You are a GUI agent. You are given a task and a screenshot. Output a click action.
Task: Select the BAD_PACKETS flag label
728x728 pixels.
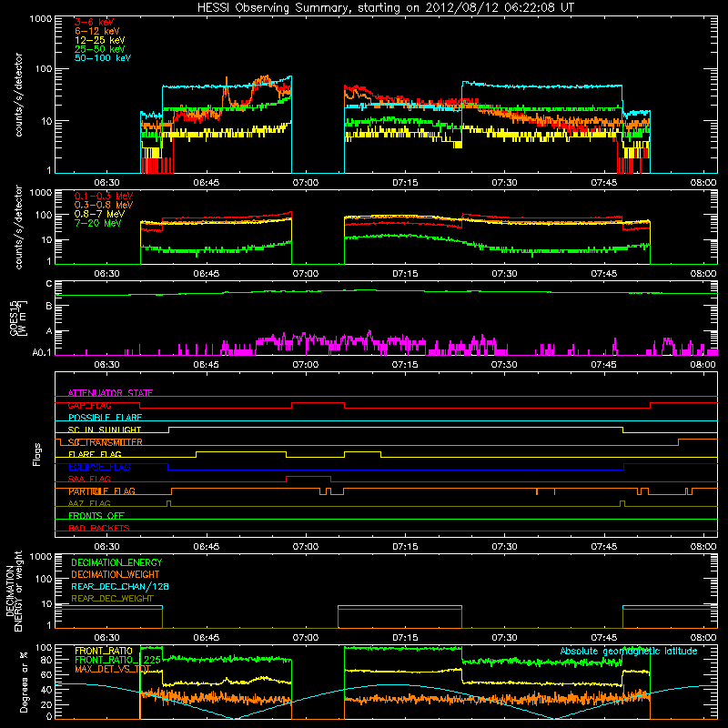coord(99,529)
